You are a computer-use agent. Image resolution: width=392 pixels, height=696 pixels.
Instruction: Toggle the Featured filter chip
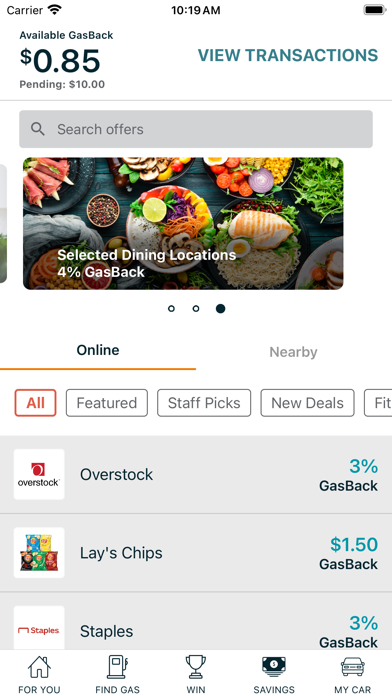coord(107,403)
